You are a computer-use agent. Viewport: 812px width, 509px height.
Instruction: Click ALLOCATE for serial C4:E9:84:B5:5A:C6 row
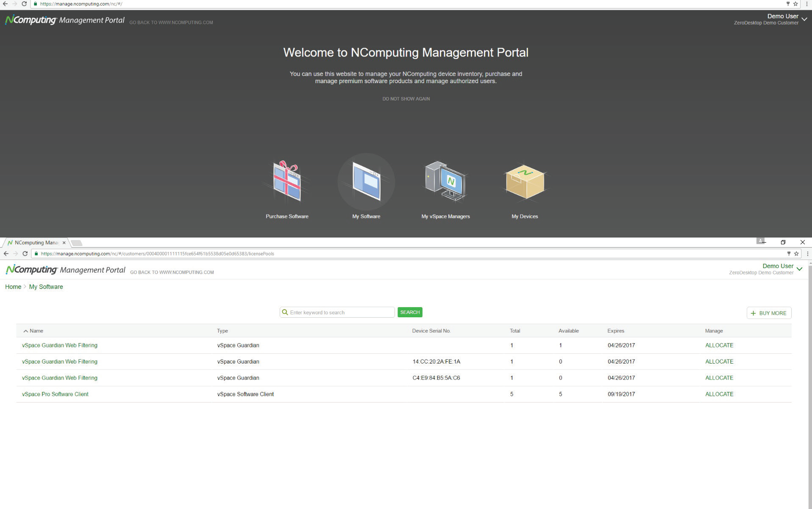click(719, 378)
